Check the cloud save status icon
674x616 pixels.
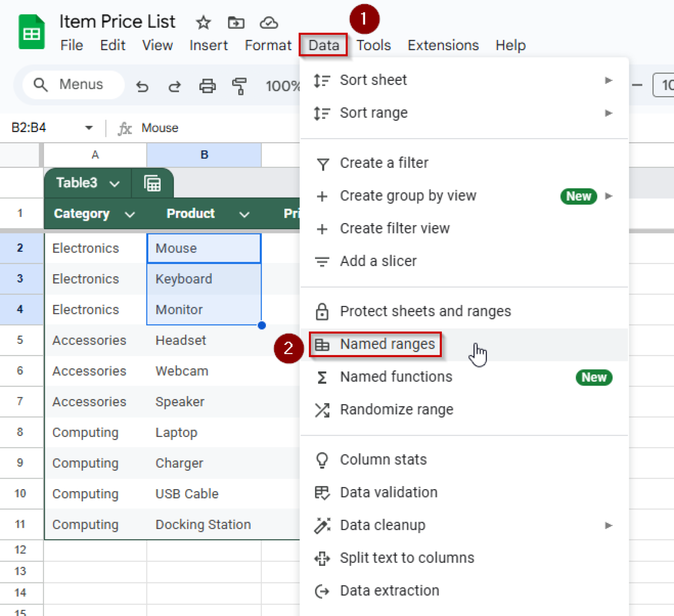click(x=269, y=22)
